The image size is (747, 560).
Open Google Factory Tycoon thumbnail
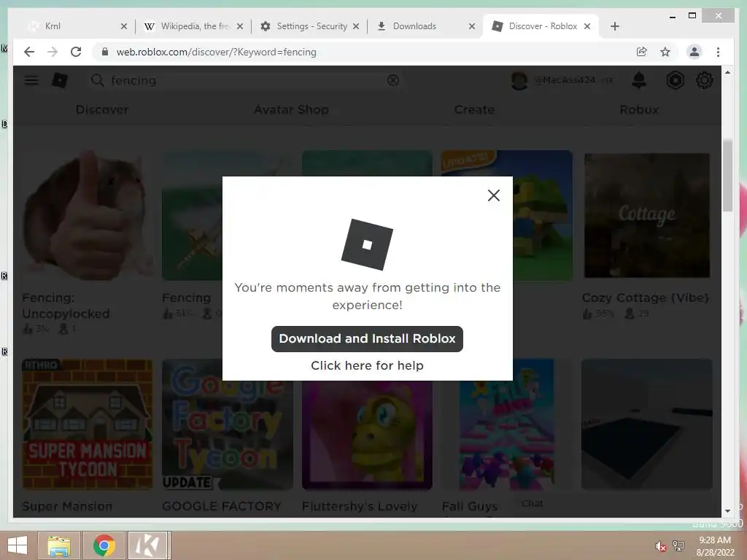click(228, 424)
